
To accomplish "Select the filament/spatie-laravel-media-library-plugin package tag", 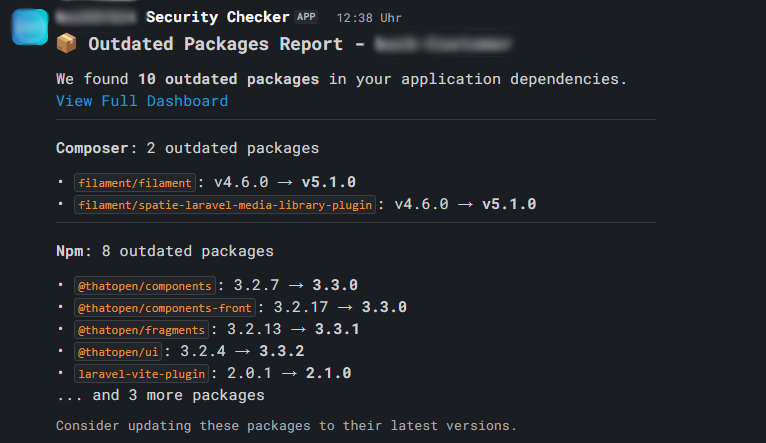I will [225, 204].
